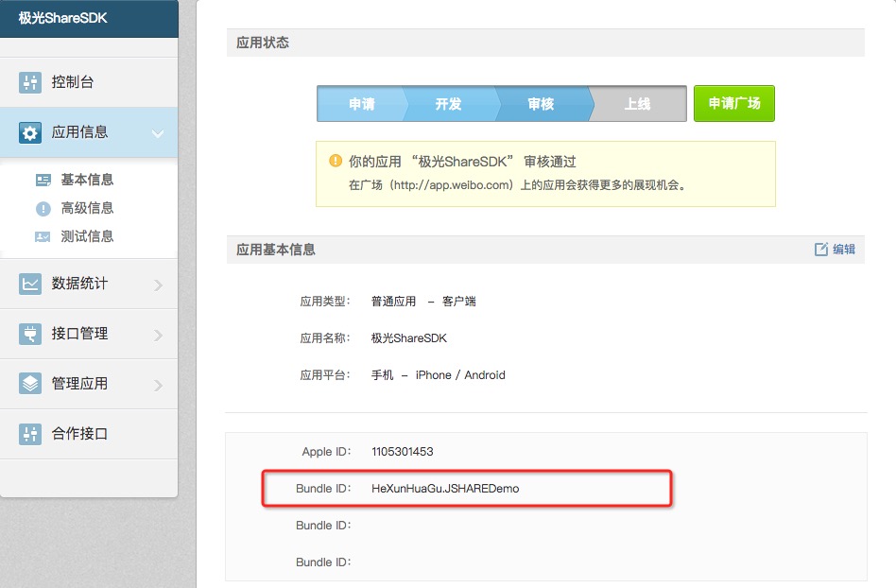The image size is (896, 588).
Task: Collapse the 应用信息 menu chevron
Action: tap(158, 133)
